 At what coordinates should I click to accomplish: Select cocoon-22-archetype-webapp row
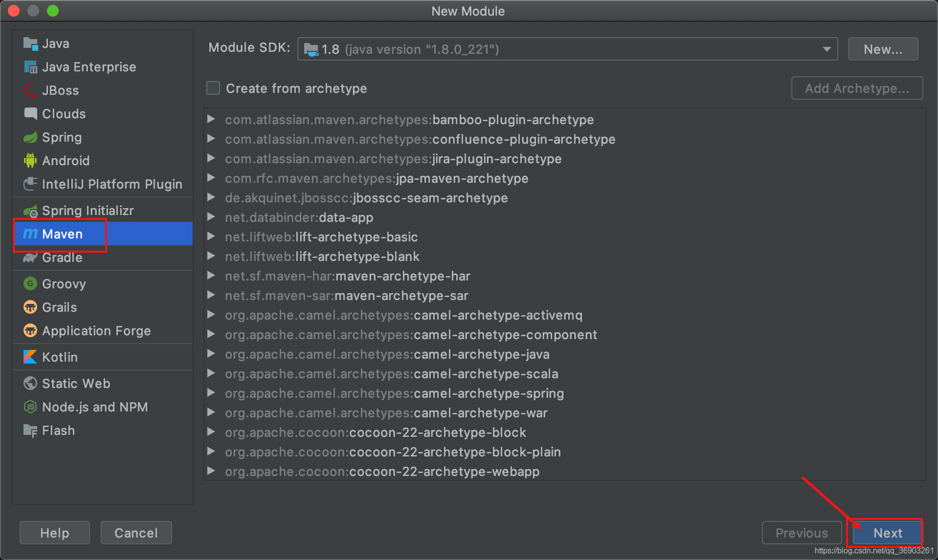click(564, 472)
